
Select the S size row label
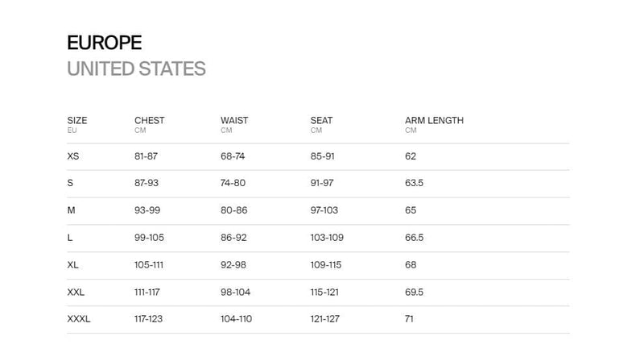[70, 183]
